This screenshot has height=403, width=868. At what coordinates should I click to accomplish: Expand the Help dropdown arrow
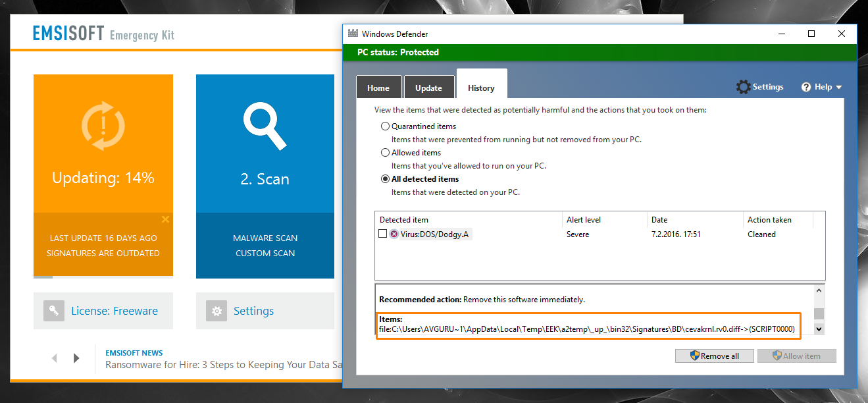838,88
